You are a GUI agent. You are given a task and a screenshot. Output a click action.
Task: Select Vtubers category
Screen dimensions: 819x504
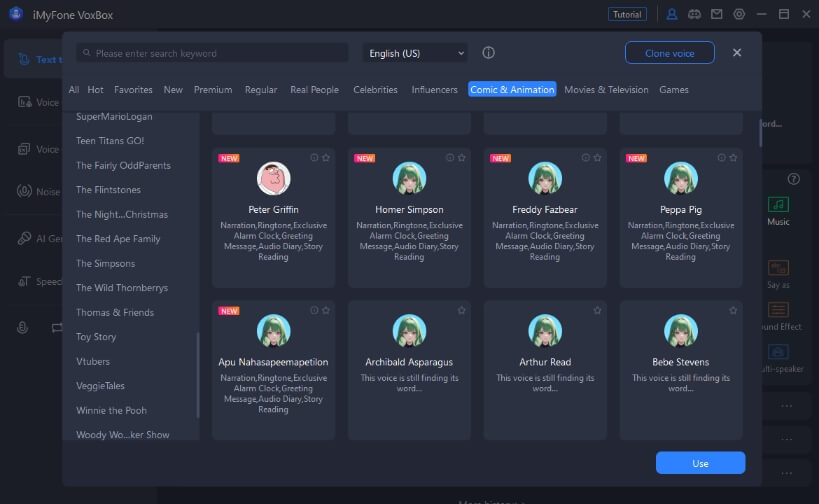click(93, 361)
